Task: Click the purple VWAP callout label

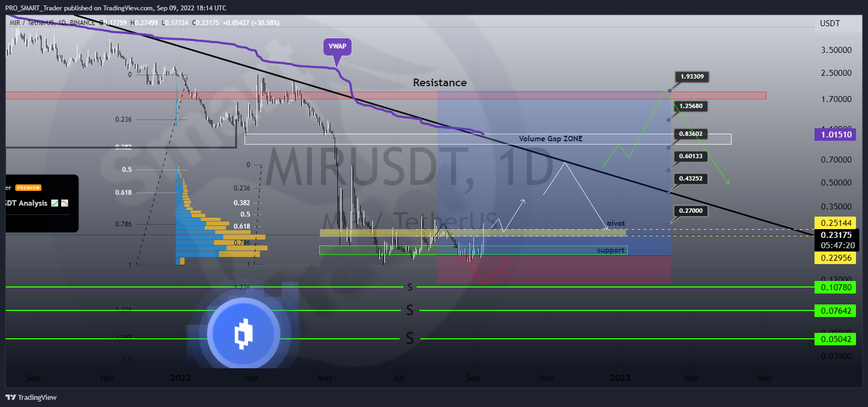Action: coord(337,47)
